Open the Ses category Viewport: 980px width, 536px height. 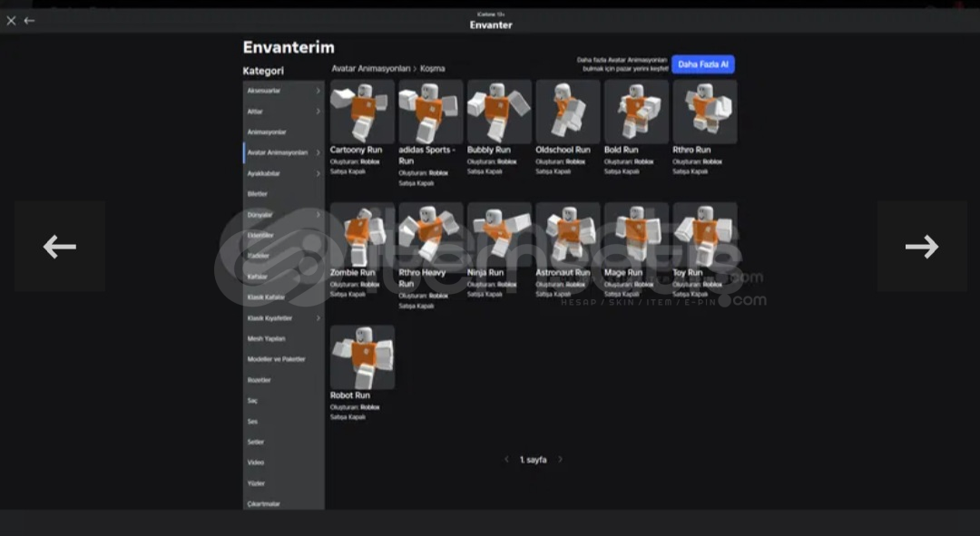(284, 421)
